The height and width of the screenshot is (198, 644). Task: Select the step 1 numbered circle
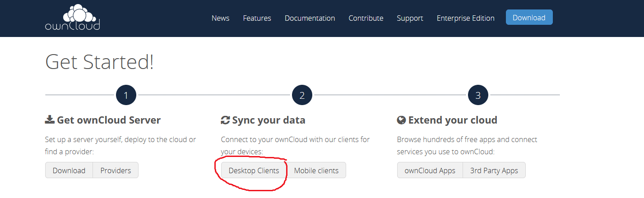point(126,95)
